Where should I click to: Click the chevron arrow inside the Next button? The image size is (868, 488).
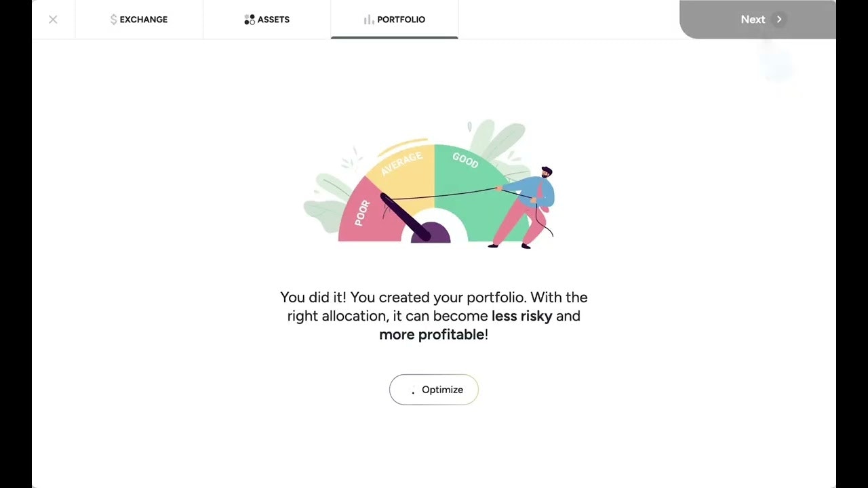[778, 19]
